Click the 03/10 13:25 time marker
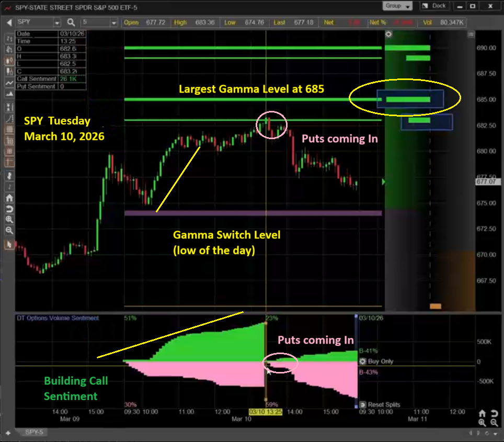504x442 pixels. coord(266,412)
